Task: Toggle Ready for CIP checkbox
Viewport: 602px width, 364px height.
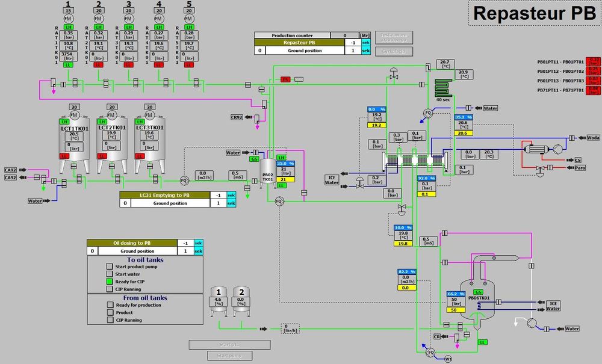Action: (110, 281)
